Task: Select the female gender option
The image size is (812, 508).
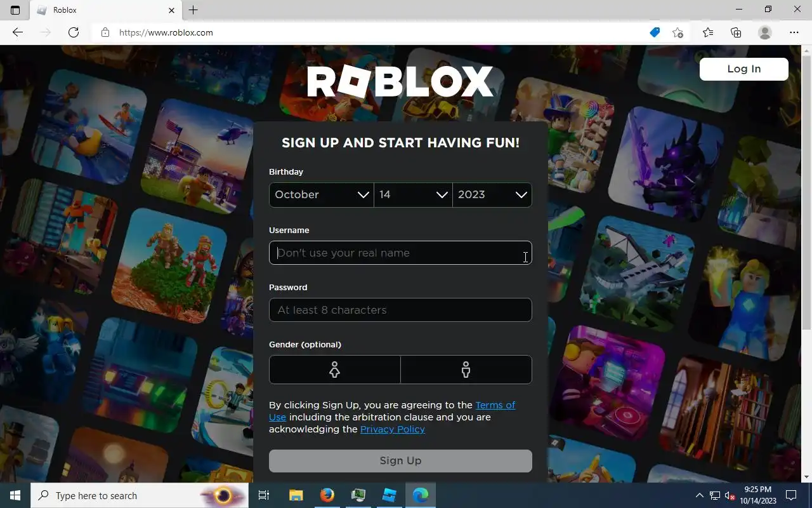Action: (x=335, y=370)
